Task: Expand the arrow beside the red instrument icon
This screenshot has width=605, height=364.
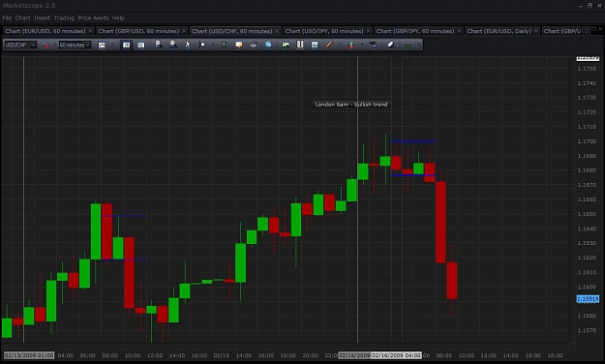Action: point(55,45)
